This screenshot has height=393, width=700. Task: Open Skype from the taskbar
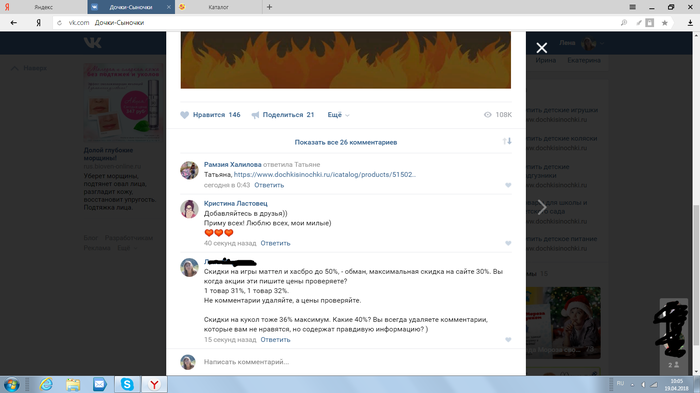(127, 385)
